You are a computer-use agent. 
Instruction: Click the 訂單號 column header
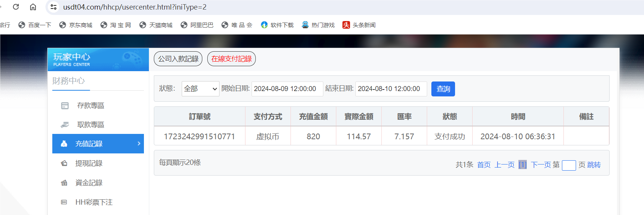(x=200, y=117)
